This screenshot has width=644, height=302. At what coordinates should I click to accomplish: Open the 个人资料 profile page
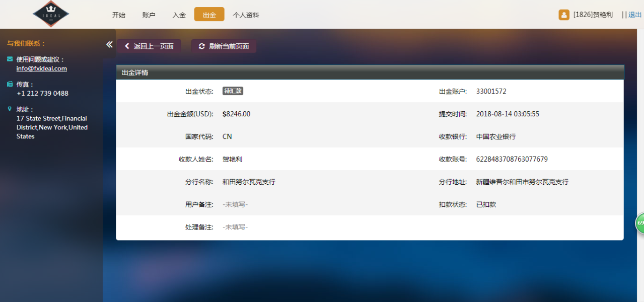point(246,15)
